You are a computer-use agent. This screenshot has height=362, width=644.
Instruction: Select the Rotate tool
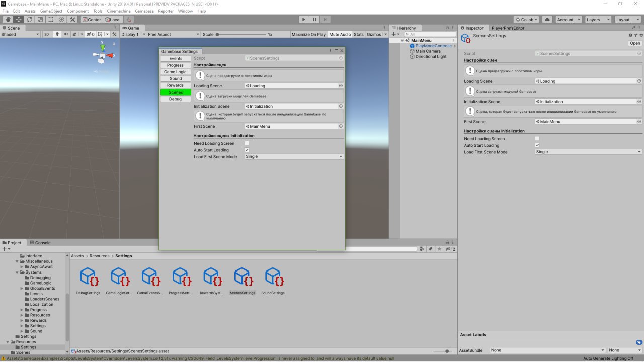click(30, 19)
